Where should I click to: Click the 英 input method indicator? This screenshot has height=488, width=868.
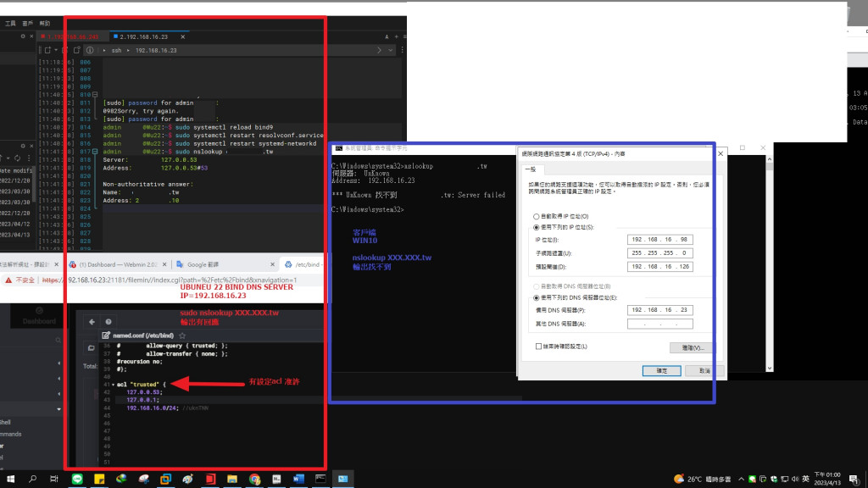[805, 480]
